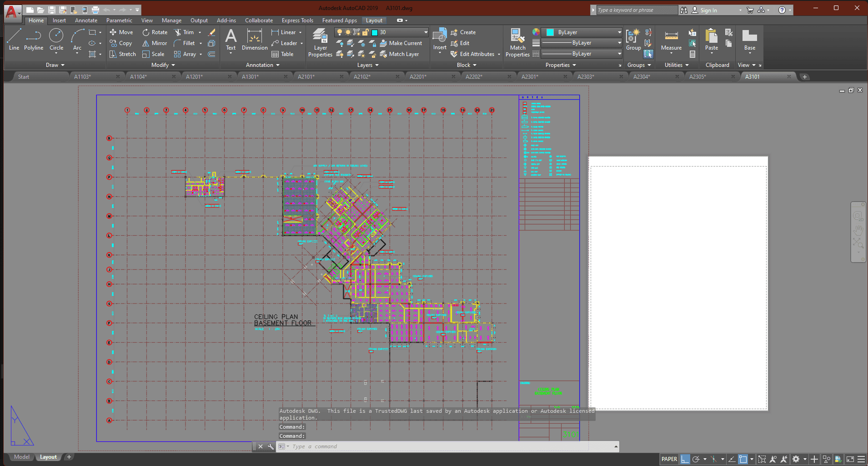Switch to the A2101 drawing tab
The width and height of the screenshot is (868, 466).
(306, 77)
